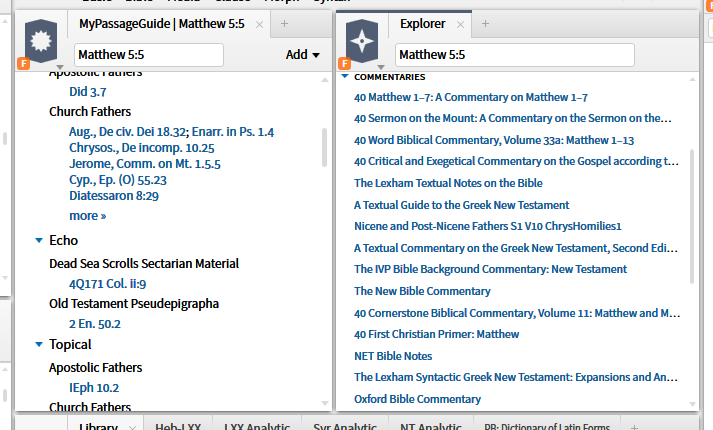
Task: Open Nicene and Post-Nicene Fathers S1 V10
Action: [x=487, y=226]
